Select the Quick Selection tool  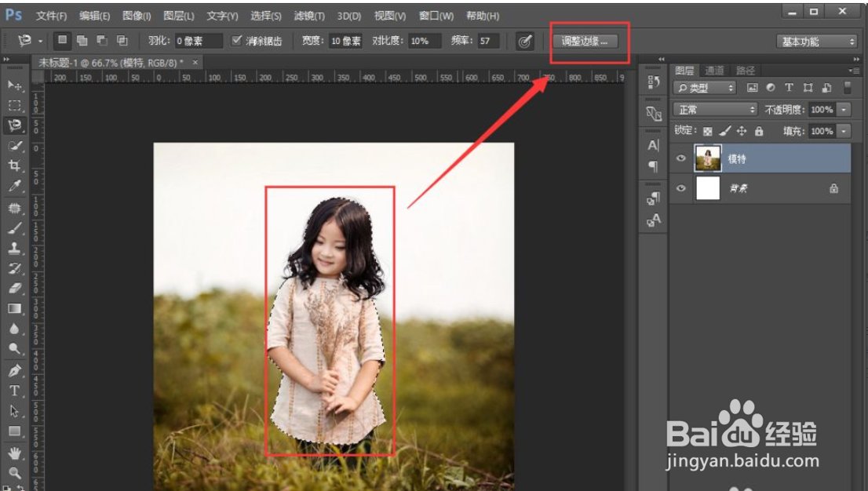coord(14,146)
